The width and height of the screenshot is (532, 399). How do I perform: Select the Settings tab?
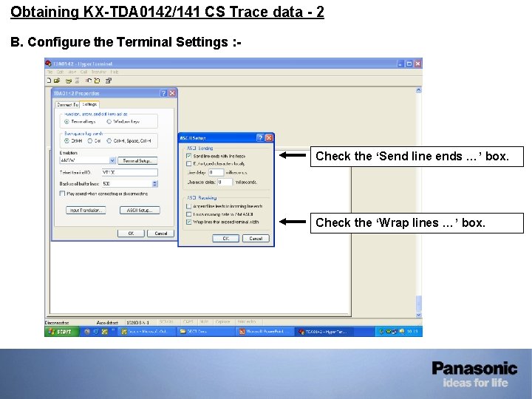pyautogui.click(x=89, y=104)
